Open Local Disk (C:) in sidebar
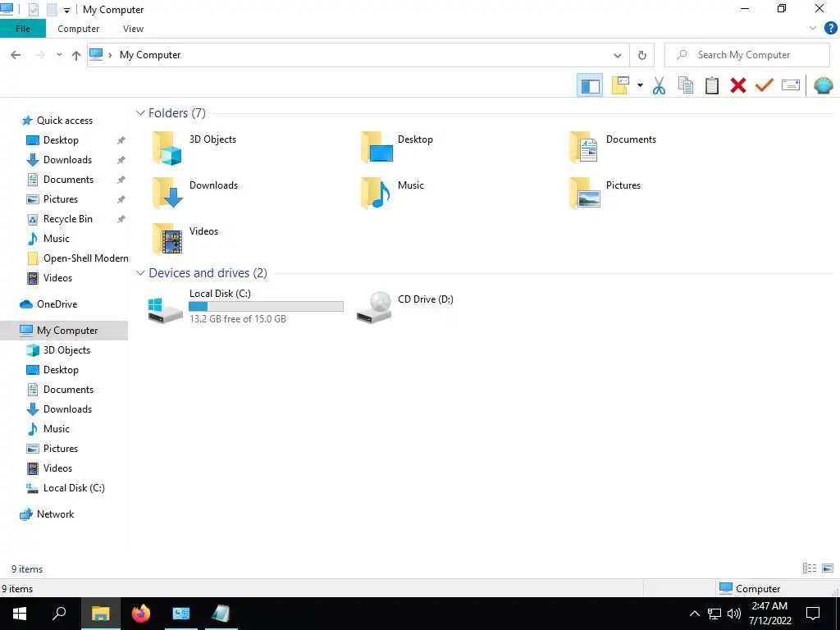The height and width of the screenshot is (630, 840). click(x=74, y=488)
